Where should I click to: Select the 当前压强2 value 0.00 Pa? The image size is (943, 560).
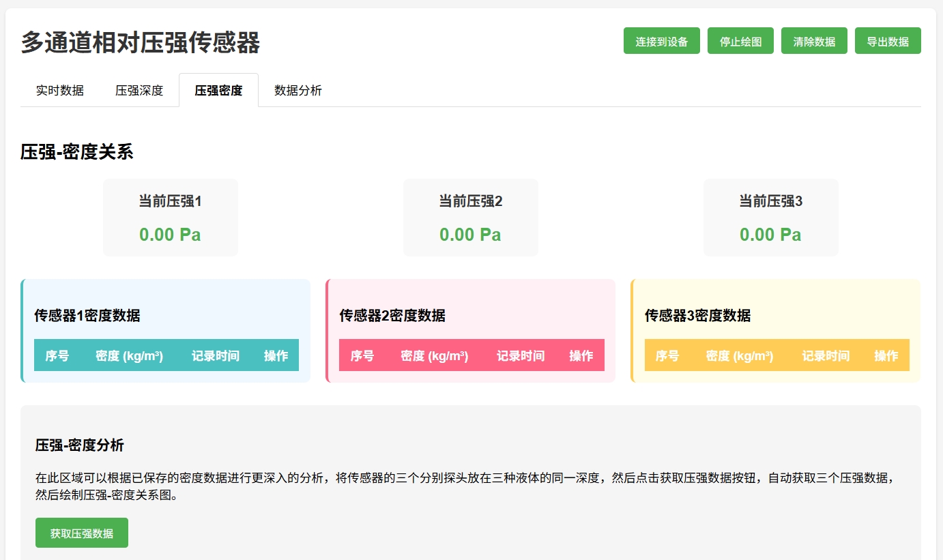[470, 235]
